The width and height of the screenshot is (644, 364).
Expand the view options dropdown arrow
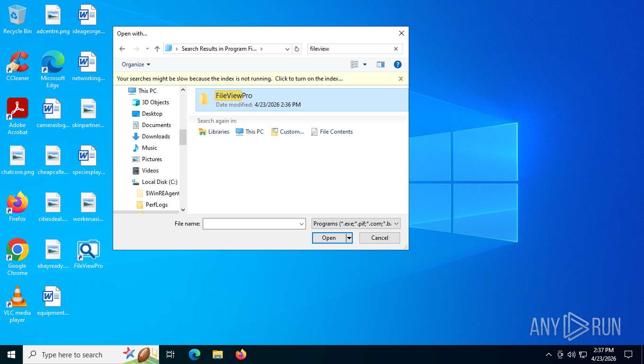tap(365, 64)
